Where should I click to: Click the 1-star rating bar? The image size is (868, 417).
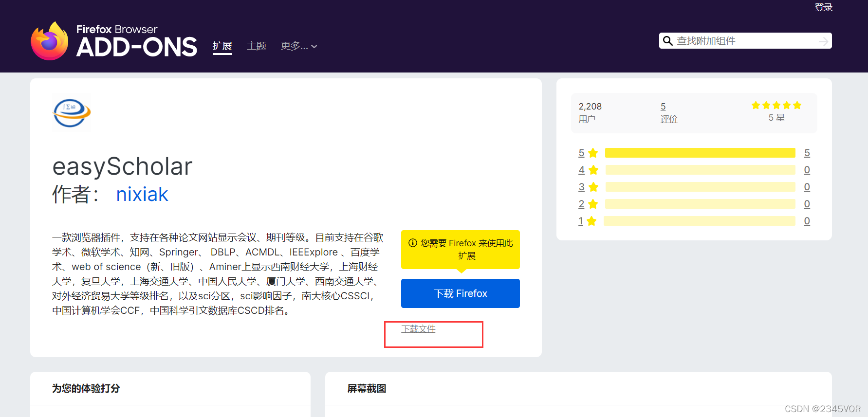pyautogui.click(x=700, y=221)
